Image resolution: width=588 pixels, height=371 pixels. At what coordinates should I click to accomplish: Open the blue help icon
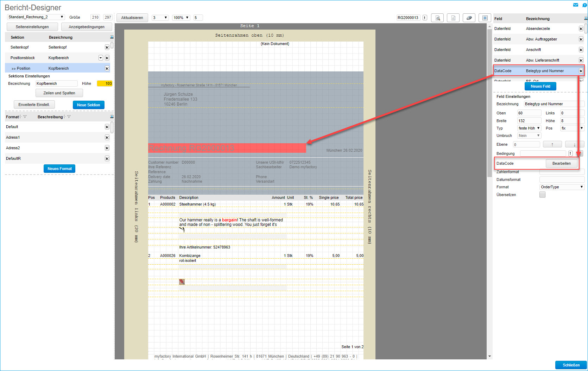tap(584, 5)
